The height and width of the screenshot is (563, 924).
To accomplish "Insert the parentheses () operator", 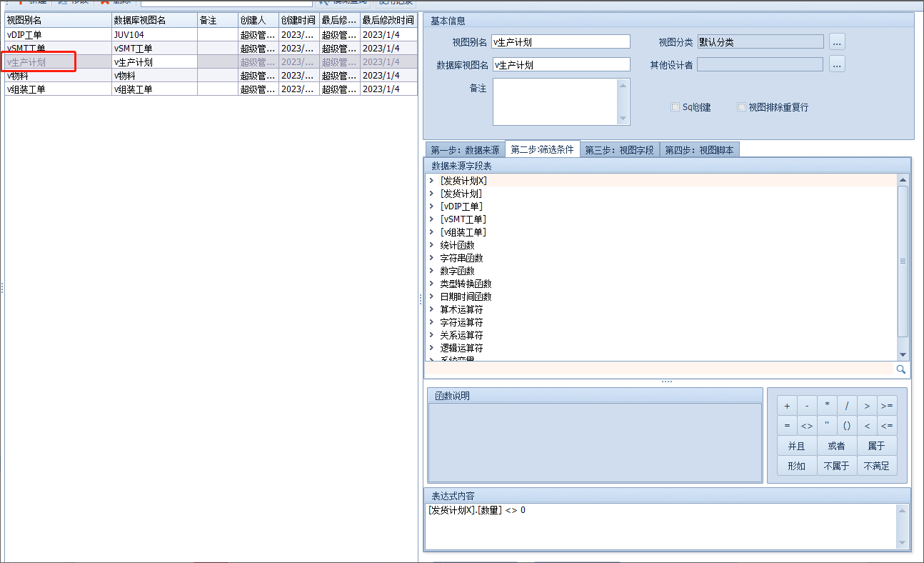I will coord(847,426).
